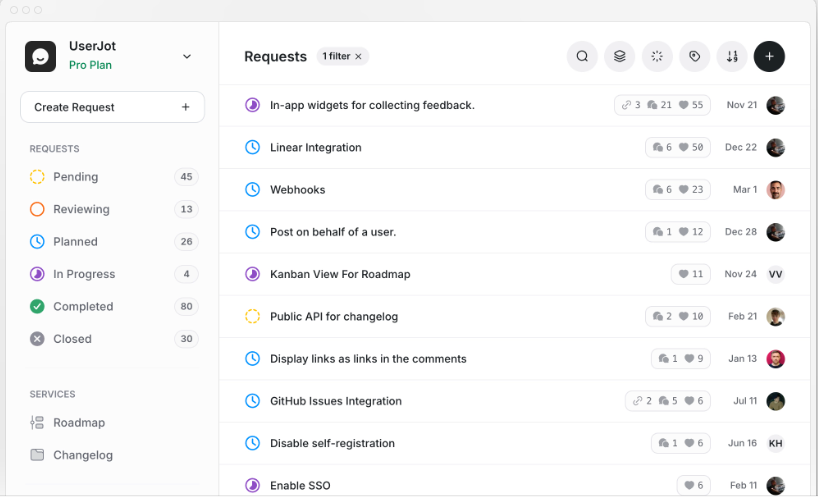Click the UserJot logo icon
Viewport: 818px width, 497px height.
click(x=41, y=57)
